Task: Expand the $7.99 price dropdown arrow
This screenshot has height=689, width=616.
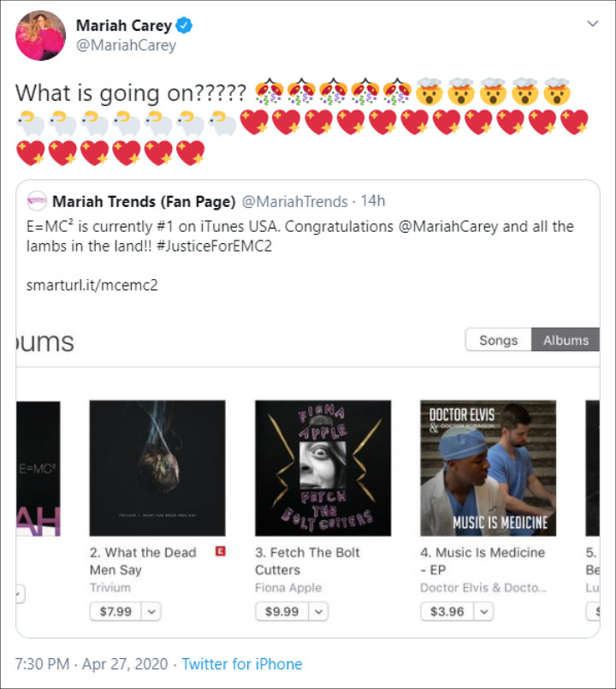Action: [151, 611]
